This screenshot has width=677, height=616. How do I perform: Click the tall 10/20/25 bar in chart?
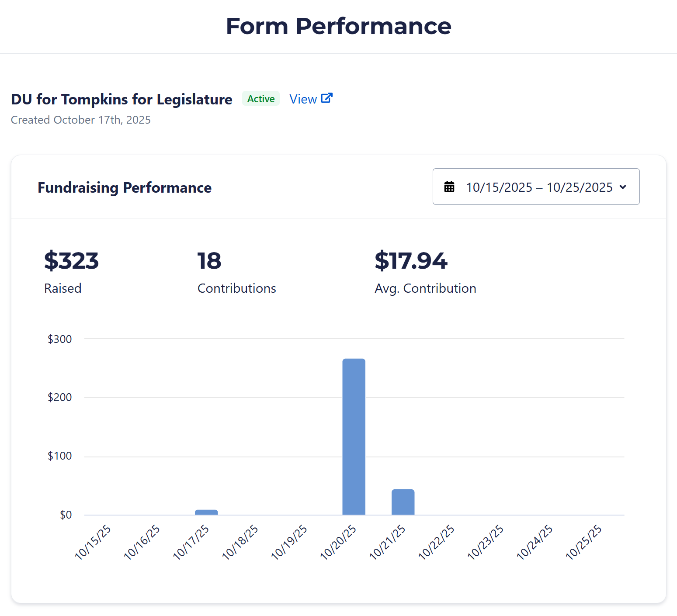pyautogui.click(x=354, y=437)
